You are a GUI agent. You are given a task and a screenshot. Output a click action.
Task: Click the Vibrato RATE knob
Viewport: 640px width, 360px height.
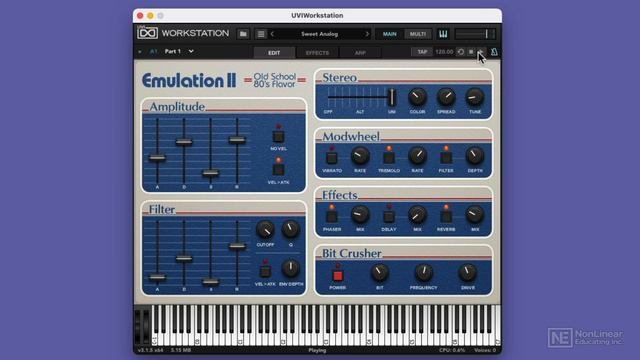[x=360, y=156]
